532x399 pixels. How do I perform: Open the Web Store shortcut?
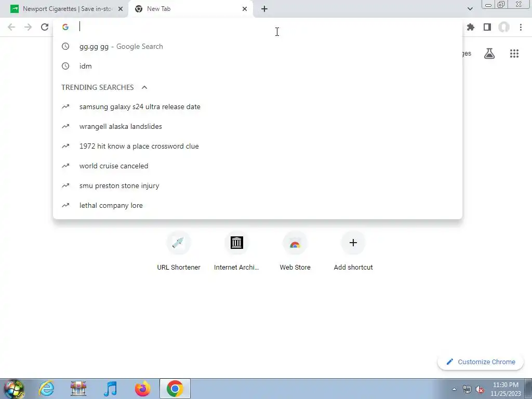pyautogui.click(x=295, y=251)
